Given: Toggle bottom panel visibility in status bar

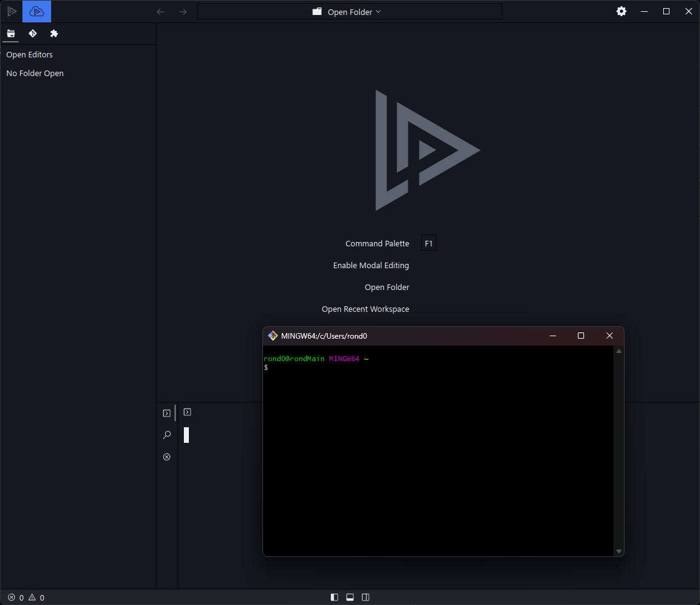Looking at the screenshot, I should point(350,597).
